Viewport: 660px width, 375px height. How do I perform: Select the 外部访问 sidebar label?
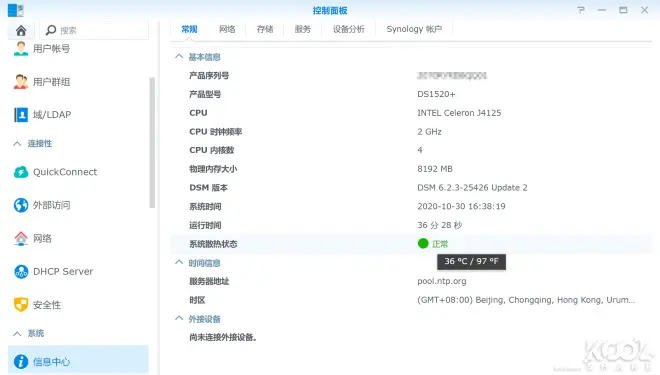[52, 205]
